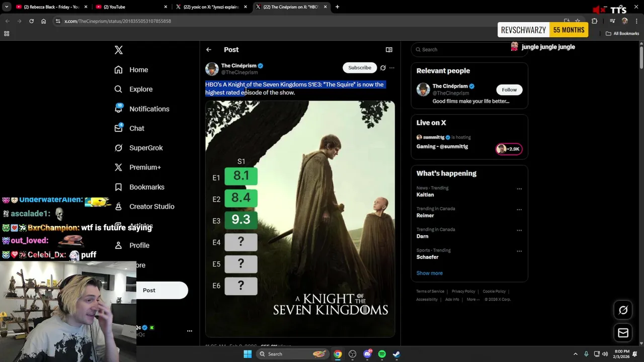Click Grok explain icon on post
The height and width of the screenshot is (362, 644).
pyautogui.click(x=383, y=67)
